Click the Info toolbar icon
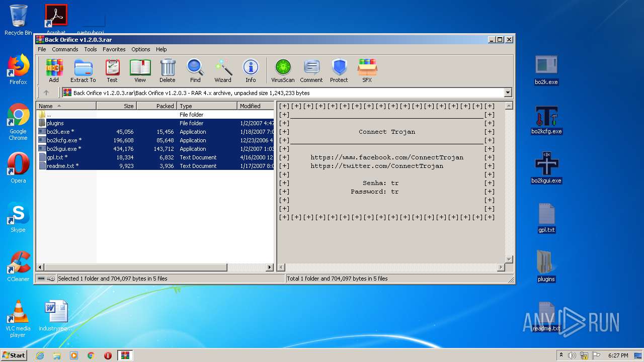Viewport: 644px width, 362px height. [251, 70]
